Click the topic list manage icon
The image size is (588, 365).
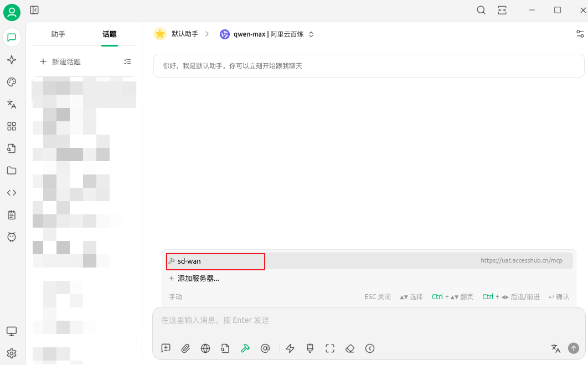coord(127,61)
